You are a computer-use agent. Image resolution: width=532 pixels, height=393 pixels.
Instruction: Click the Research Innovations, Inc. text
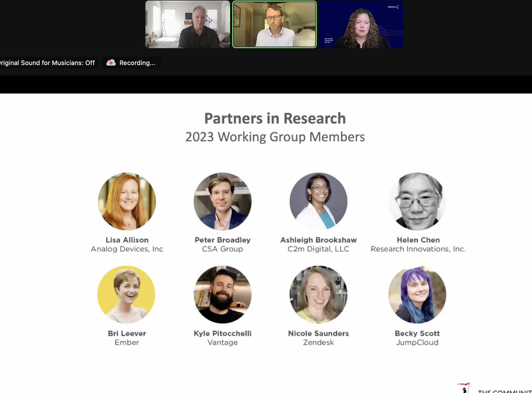coord(418,249)
